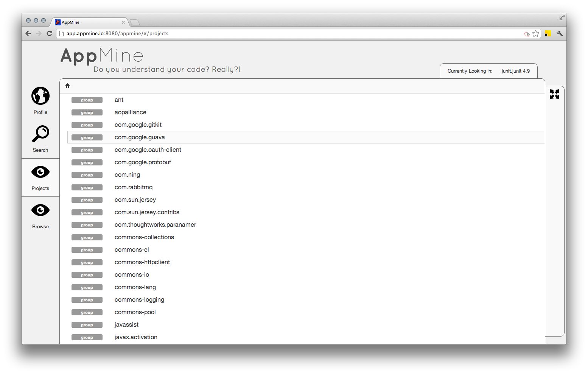Bookmark page with the star icon
588x374 pixels.
(535, 34)
